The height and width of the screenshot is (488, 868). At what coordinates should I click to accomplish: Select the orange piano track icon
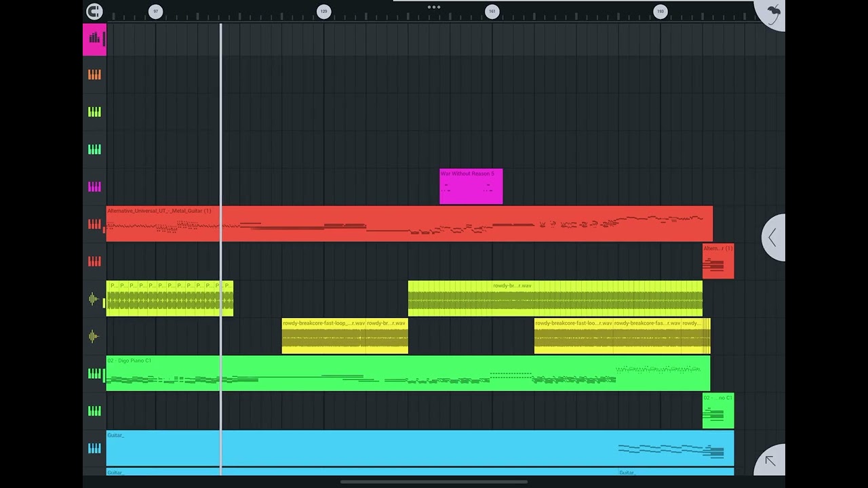94,75
